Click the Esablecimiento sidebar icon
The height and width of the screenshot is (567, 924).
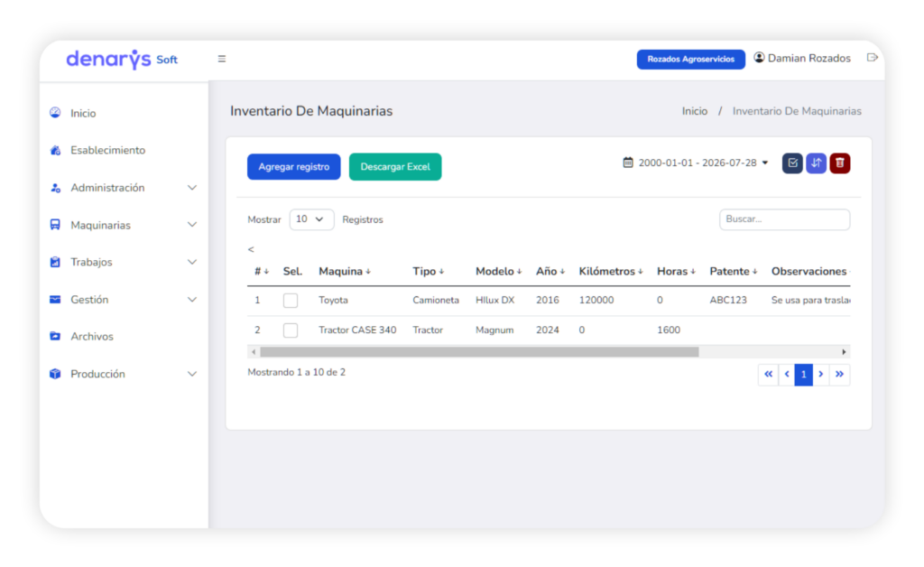tap(55, 150)
